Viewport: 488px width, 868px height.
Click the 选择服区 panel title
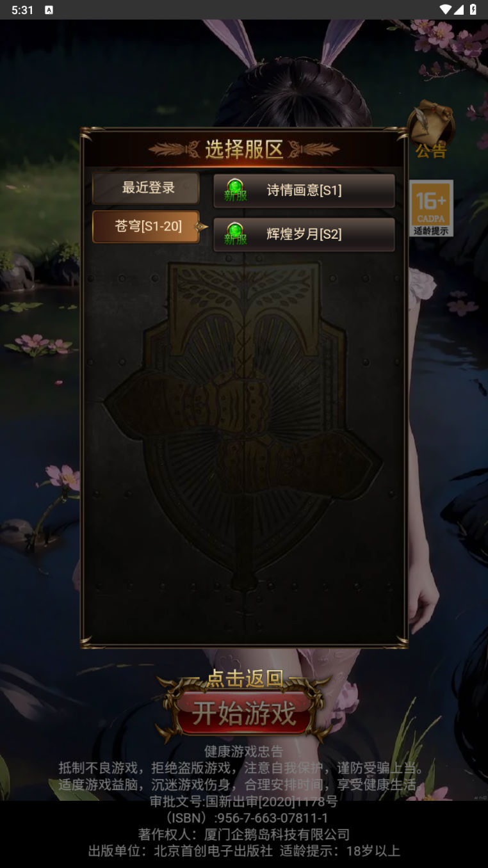pos(244,149)
